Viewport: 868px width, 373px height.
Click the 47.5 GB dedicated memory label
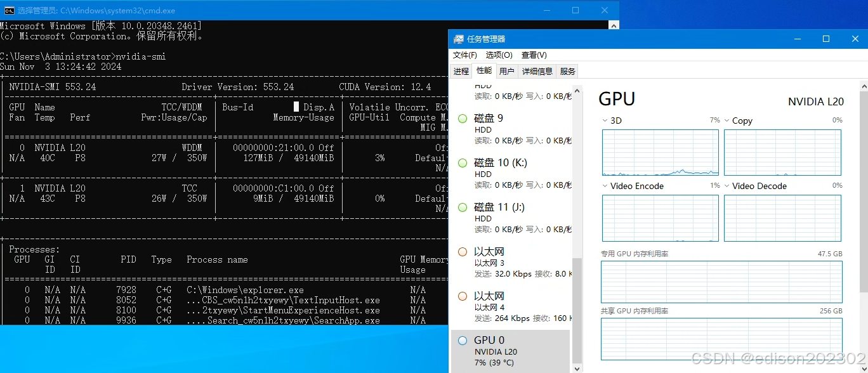tap(830, 254)
